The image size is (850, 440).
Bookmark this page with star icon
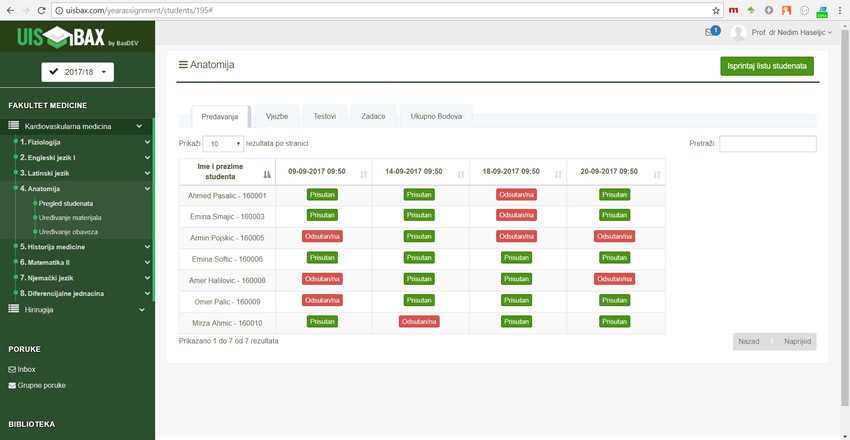[x=716, y=10]
